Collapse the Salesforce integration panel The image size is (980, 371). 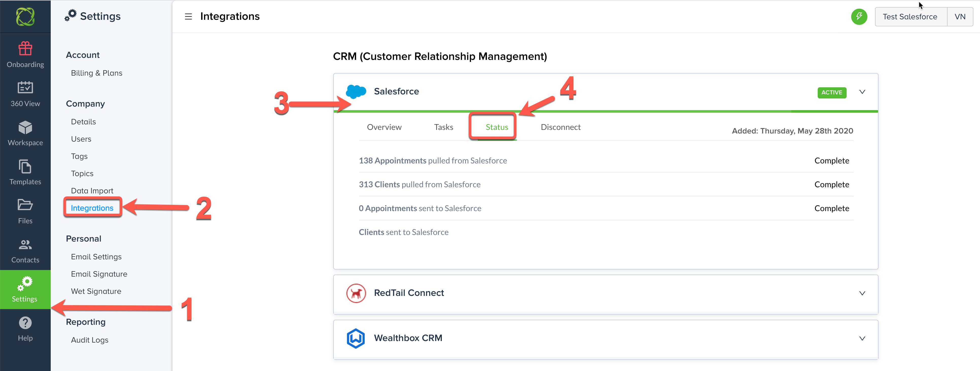click(862, 92)
